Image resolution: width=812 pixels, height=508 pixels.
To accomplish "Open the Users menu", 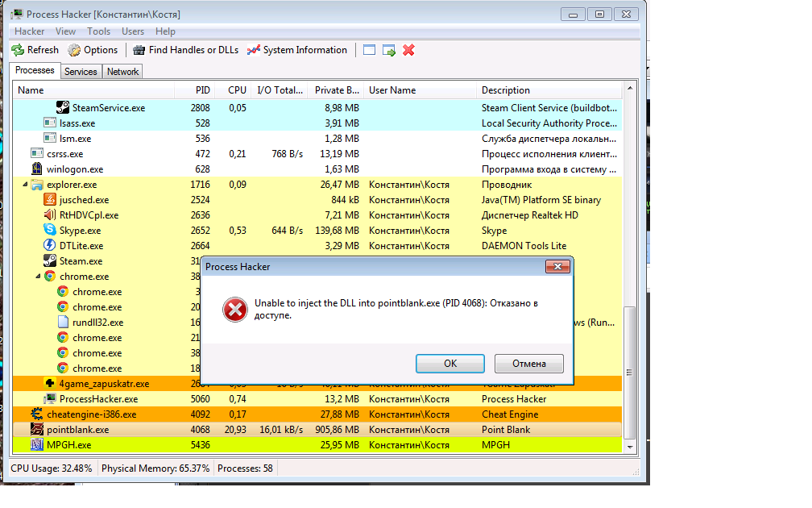I will 133,31.
